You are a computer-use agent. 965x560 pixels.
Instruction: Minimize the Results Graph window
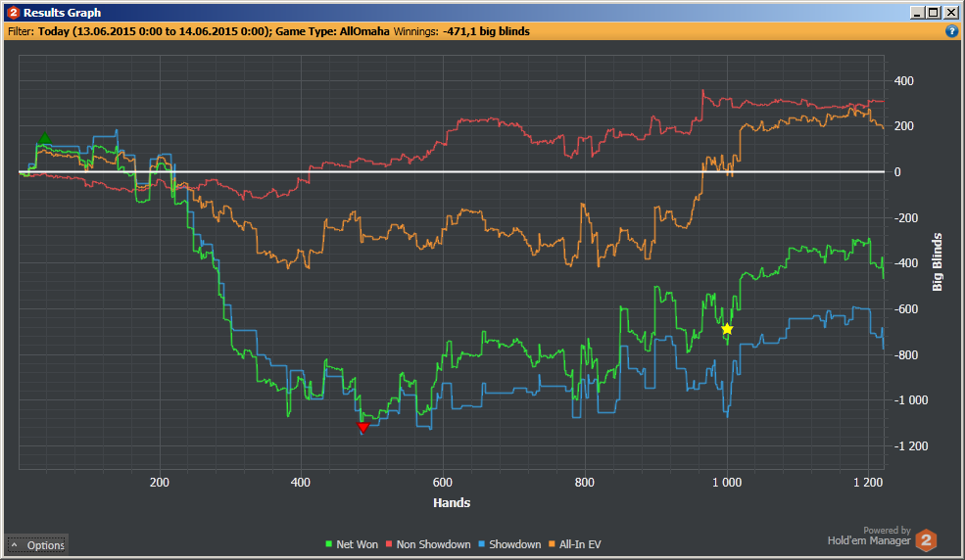(x=917, y=13)
